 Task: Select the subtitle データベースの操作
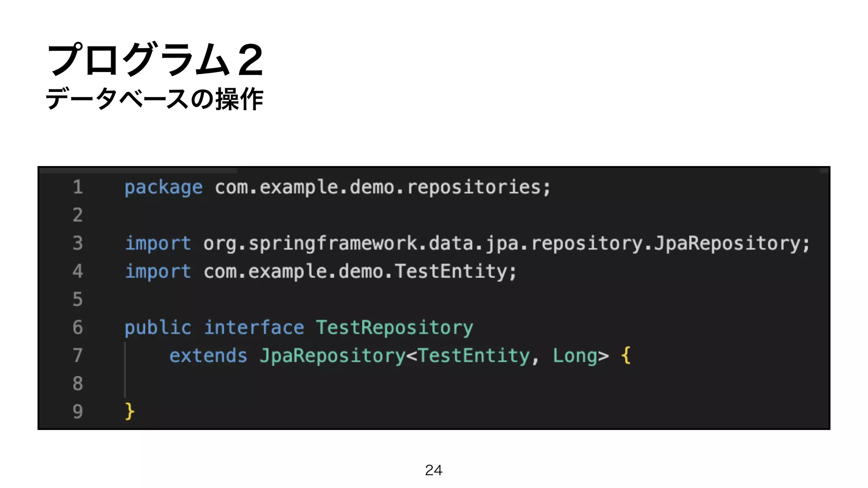point(155,99)
